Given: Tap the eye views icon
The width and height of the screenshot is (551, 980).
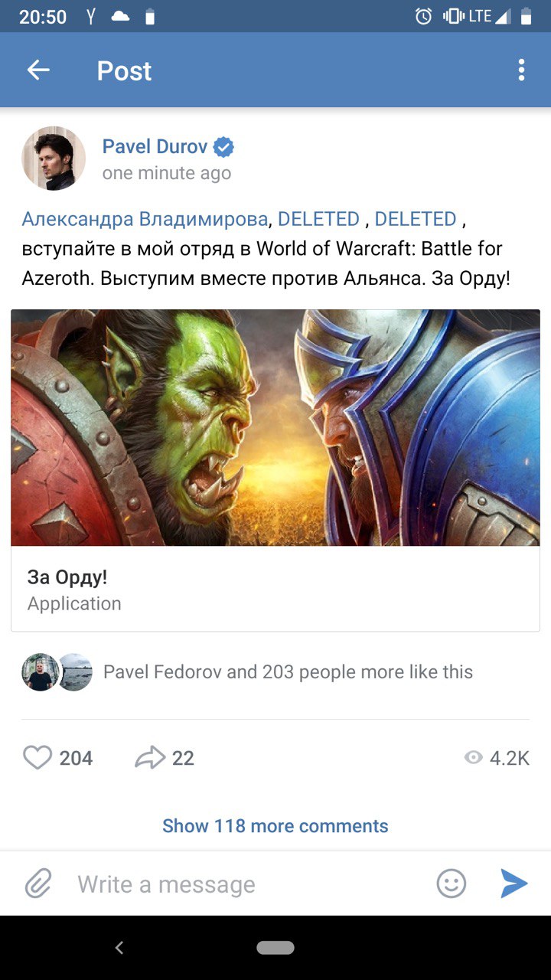Looking at the screenshot, I should [474, 758].
